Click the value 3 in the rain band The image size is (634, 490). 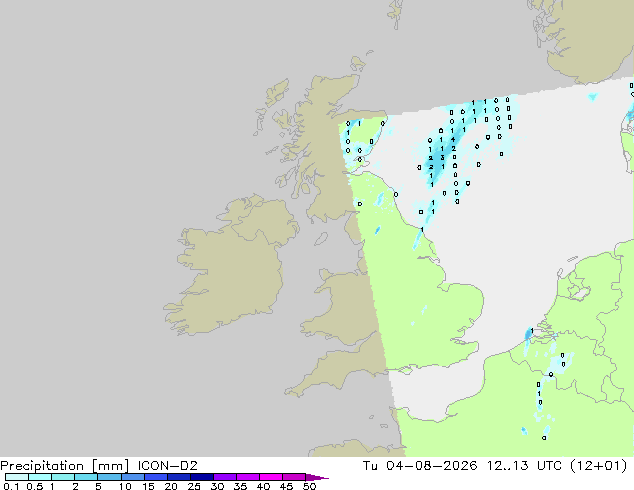point(442,158)
